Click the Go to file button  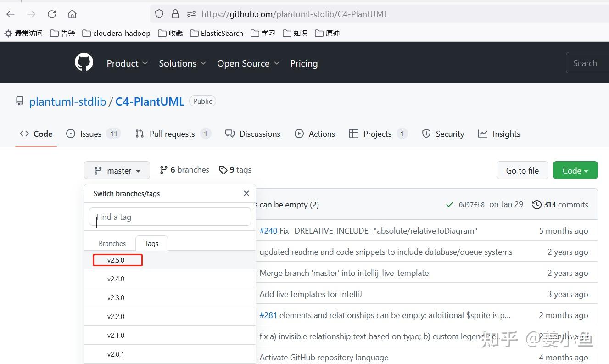pyautogui.click(x=522, y=170)
